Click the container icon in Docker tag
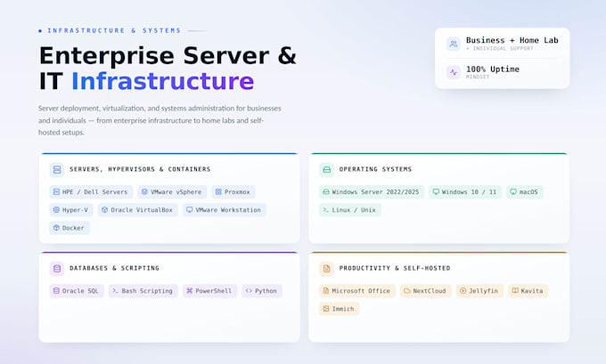 (x=56, y=228)
